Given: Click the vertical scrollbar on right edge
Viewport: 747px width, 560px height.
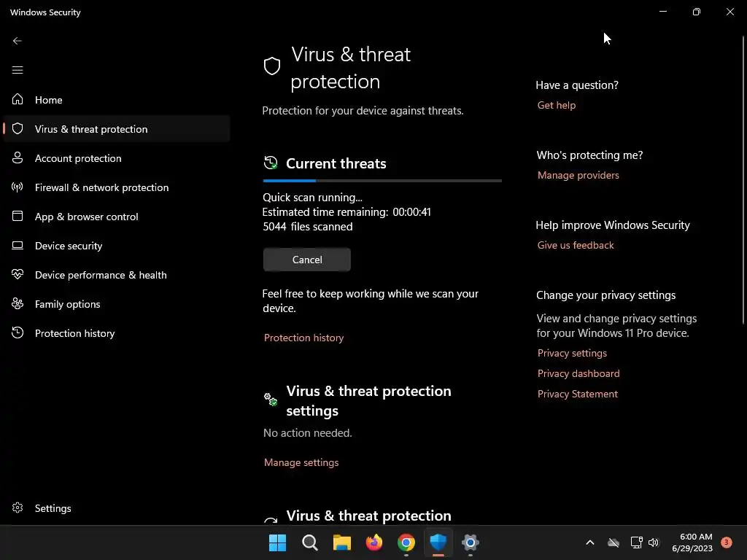Looking at the screenshot, I should point(743,181).
